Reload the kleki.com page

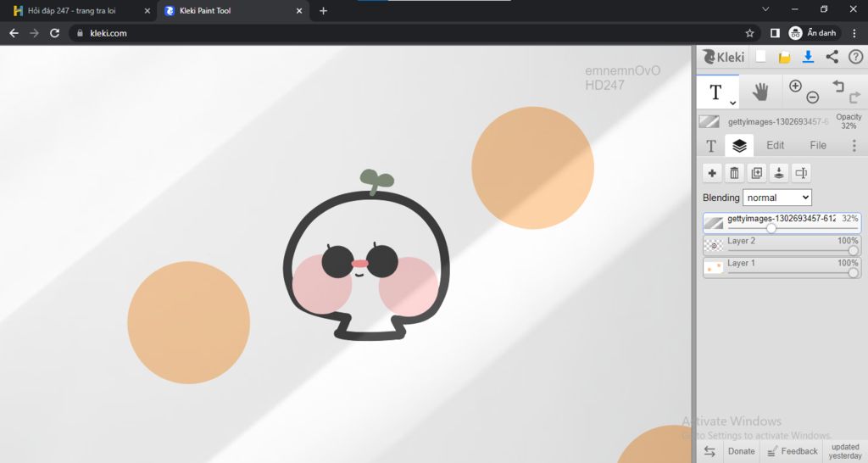[54, 33]
